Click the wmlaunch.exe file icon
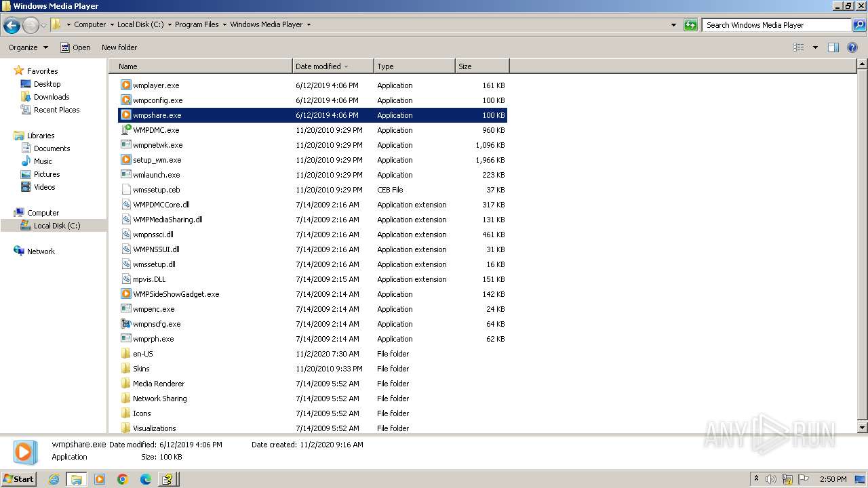Screen dimensions: 868x488 coord(125,175)
